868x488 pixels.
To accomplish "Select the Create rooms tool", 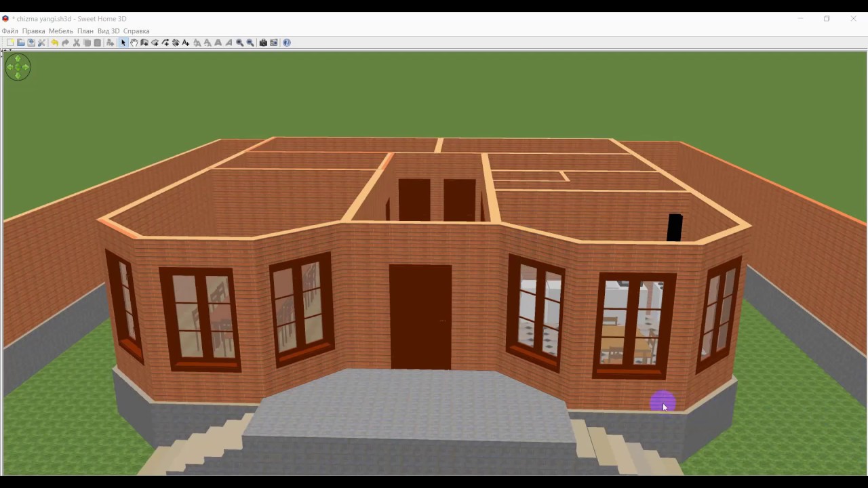I will coord(155,43).
